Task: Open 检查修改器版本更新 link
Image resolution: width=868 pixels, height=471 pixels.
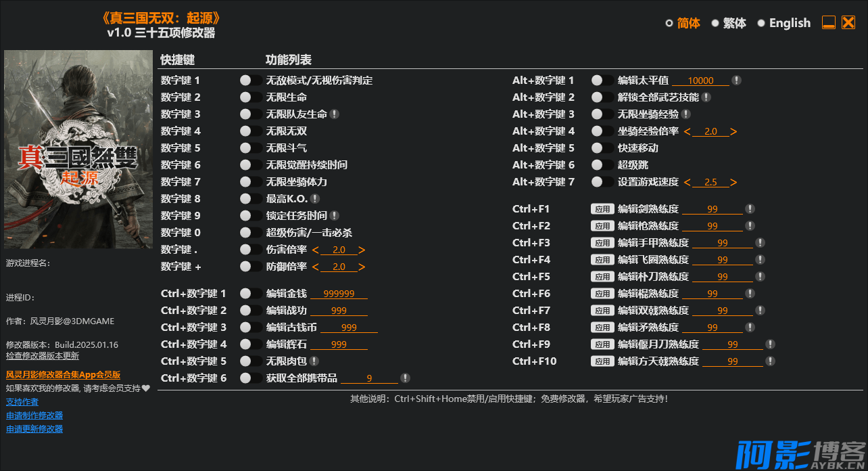Action: (x=43, y=356)
